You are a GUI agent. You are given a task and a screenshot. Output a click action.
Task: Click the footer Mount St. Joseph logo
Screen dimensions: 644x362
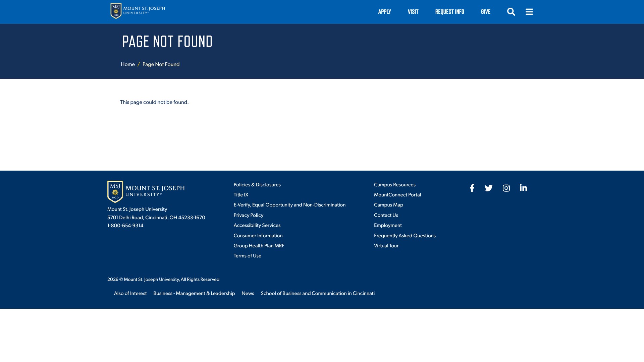pos(146,192)
